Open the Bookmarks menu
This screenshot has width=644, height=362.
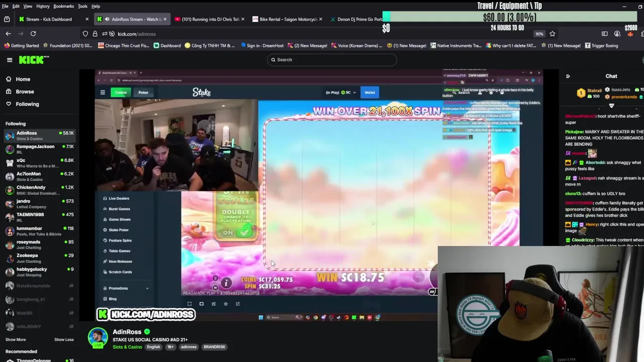tap(63, 6)
